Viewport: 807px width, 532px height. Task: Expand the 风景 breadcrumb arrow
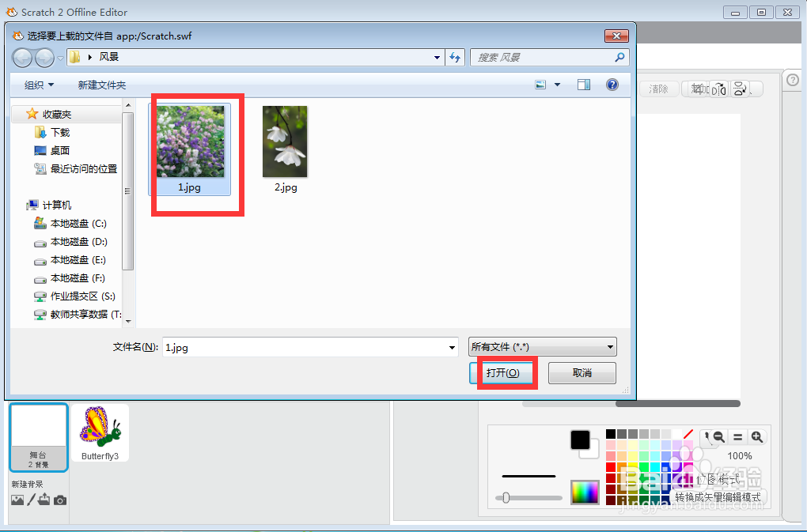pos(90,57)
